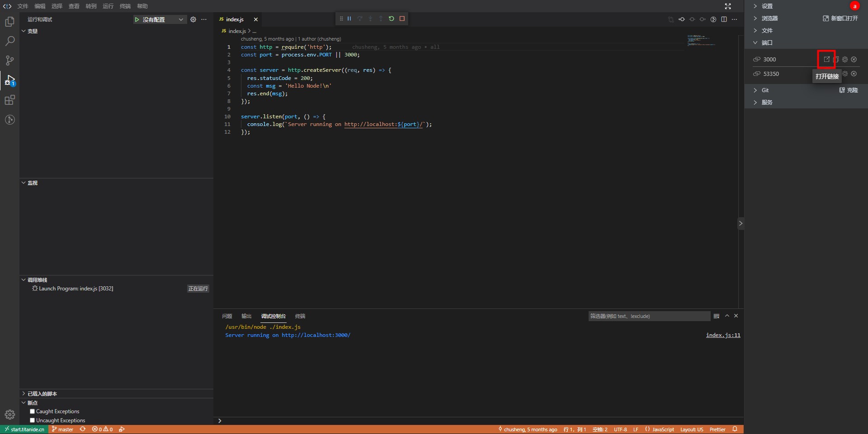Open the editor more-actions ellipsis menu
868x434 pixels.
pos(734,19)
